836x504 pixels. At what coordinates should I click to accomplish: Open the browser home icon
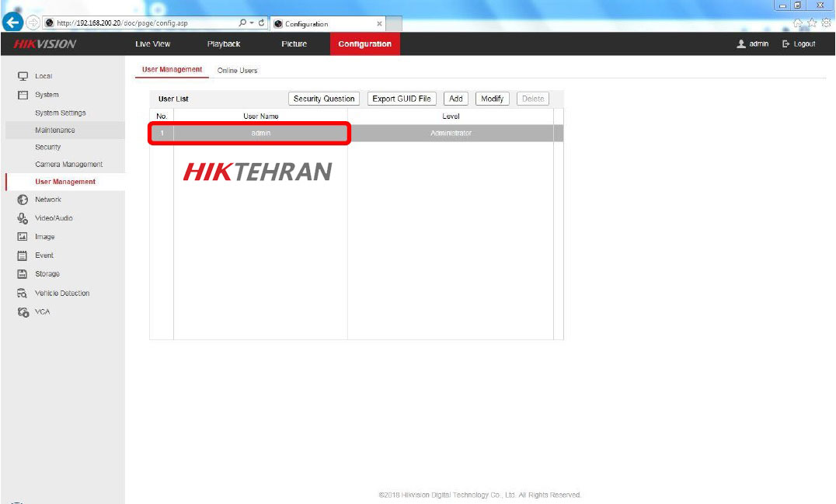tap(798, 23)
